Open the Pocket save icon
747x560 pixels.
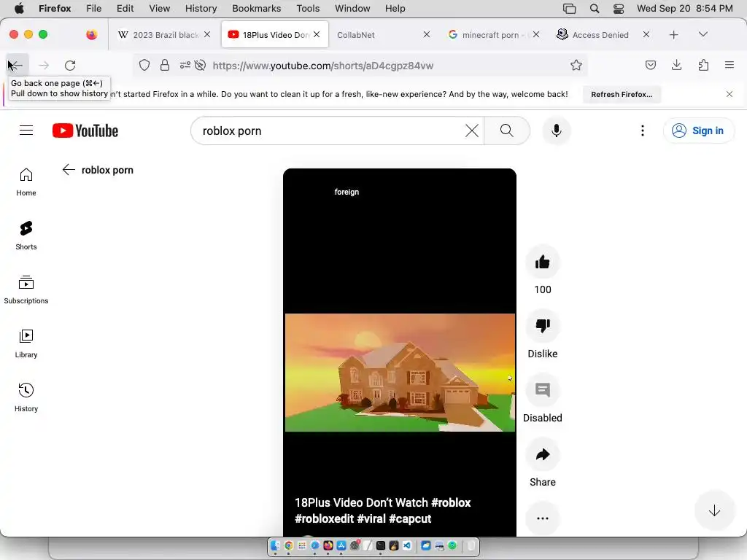point(650,65)
